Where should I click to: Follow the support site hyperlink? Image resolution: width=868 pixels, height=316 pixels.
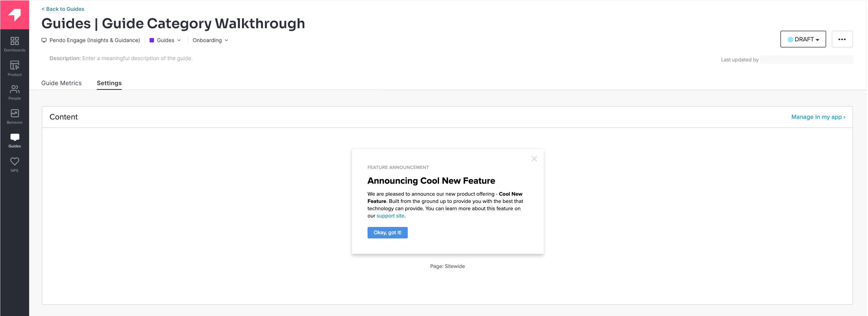(390, 216)
